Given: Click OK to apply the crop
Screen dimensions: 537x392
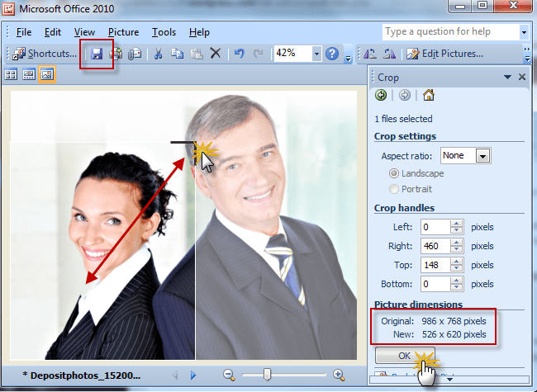Looking at the screenshot, I should coord(405,356).
